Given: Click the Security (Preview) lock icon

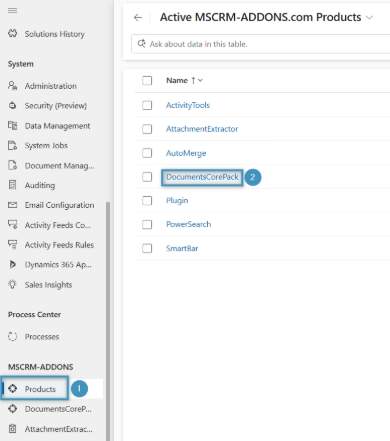Looking at the screenshot, I should (12, 106).
